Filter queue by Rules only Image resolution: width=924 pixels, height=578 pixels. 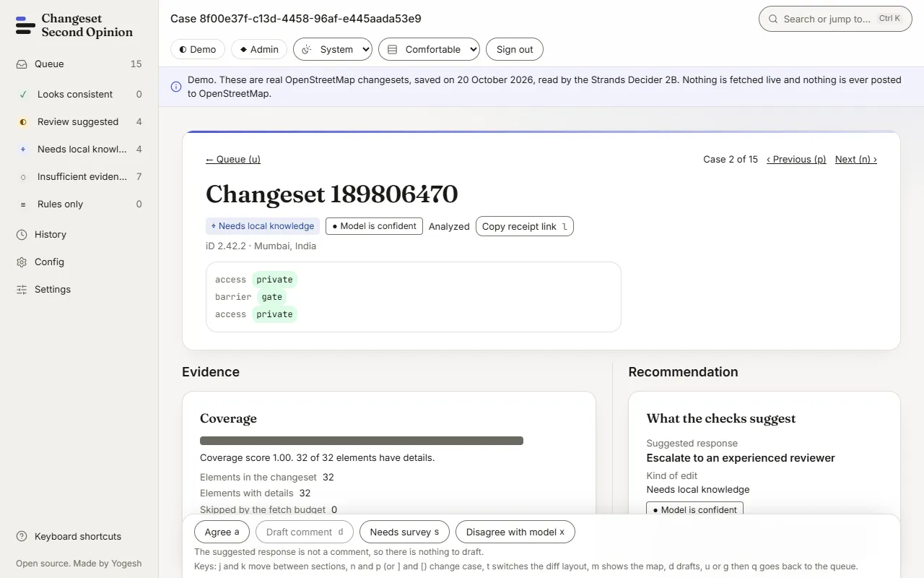79,204
